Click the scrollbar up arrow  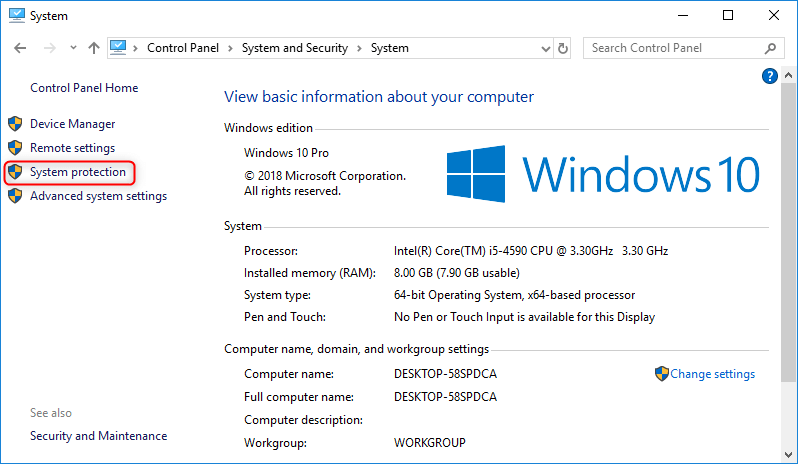[788, 75]
